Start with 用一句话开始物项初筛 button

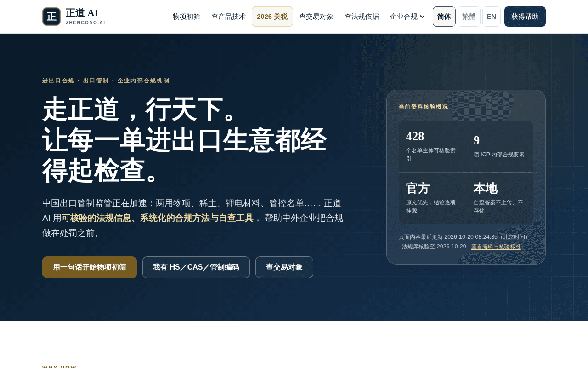pyautogui.click(x=90, y=267)
